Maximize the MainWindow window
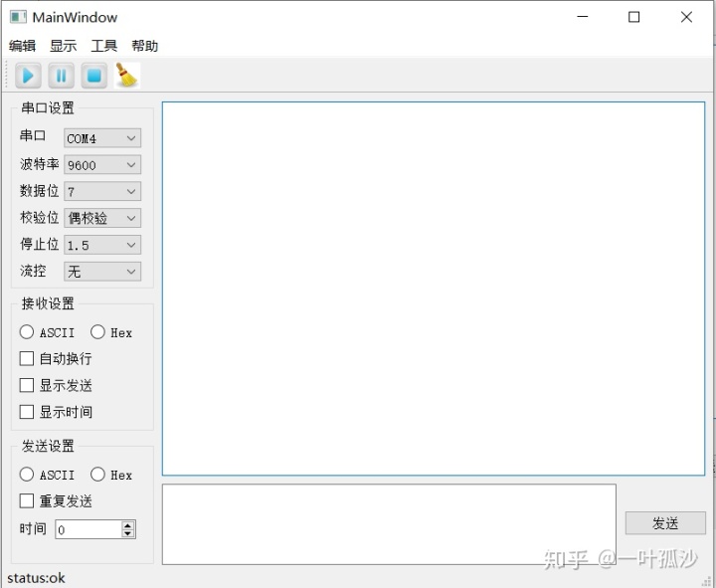The width and height of the screenshot is (716, 588). coord(633,17)
